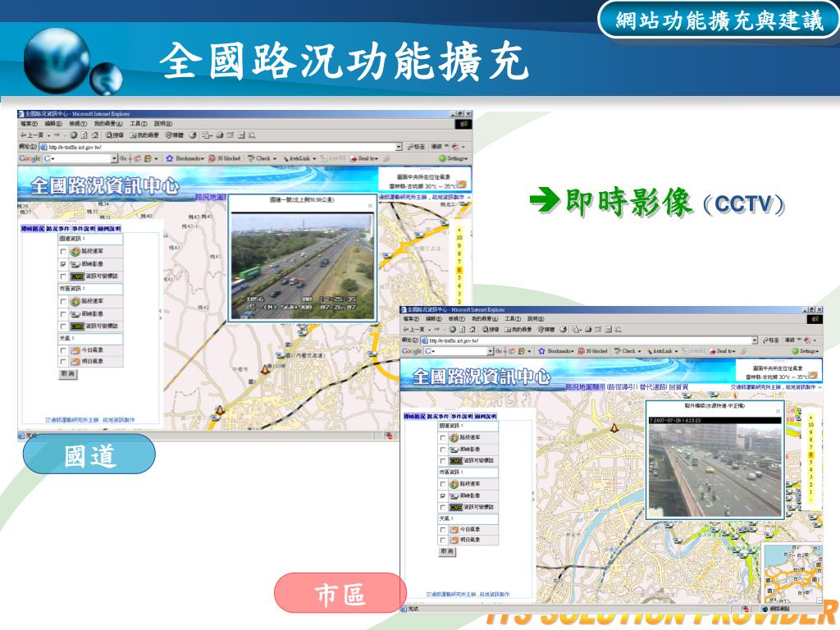Open the Favorites (我的最愛) toolbar button in 國道 window
Image resolution: width=840 pixels, height=630 pixels.
coord(144,135)
